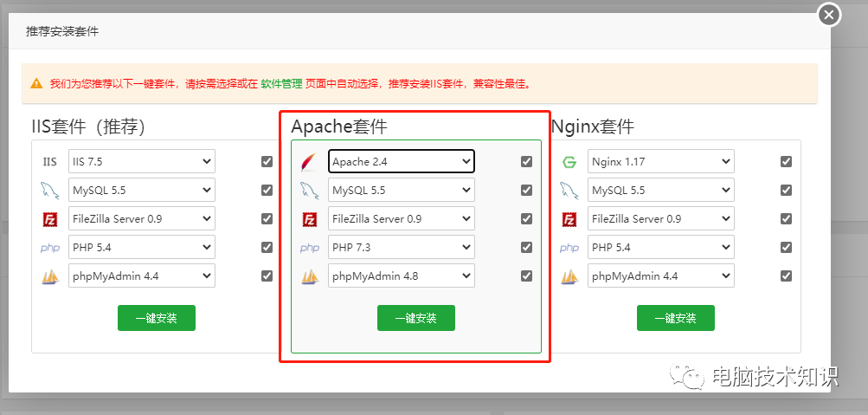868x415 pixels.
Task: Open PHP 5.4 dropdown in IIS suite
Action: click(x=142, y=247)
